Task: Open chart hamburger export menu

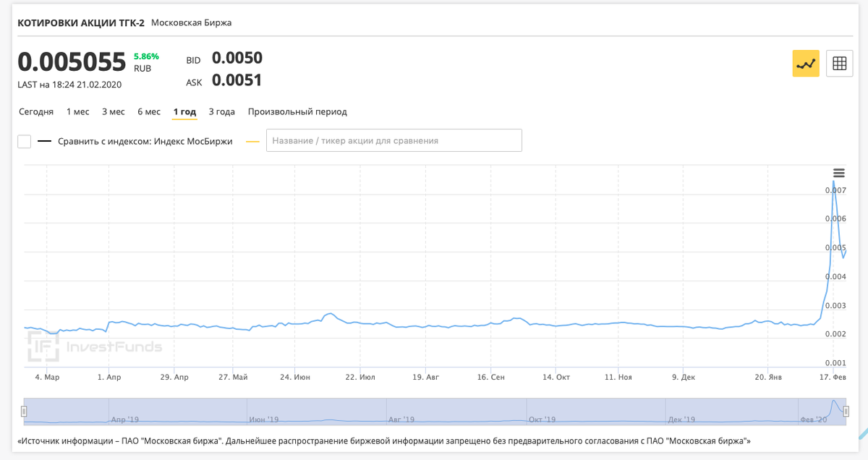Action: pos(838,173)
